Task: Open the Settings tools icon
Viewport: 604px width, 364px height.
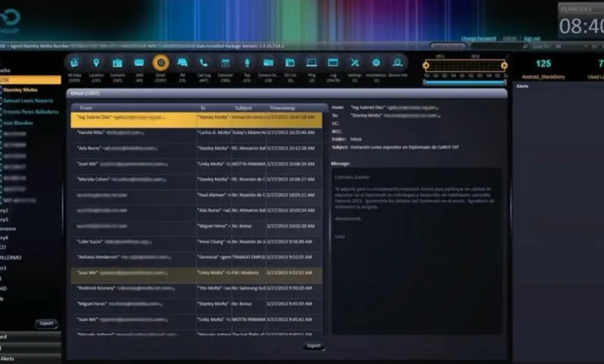Action: coord(355,63)
